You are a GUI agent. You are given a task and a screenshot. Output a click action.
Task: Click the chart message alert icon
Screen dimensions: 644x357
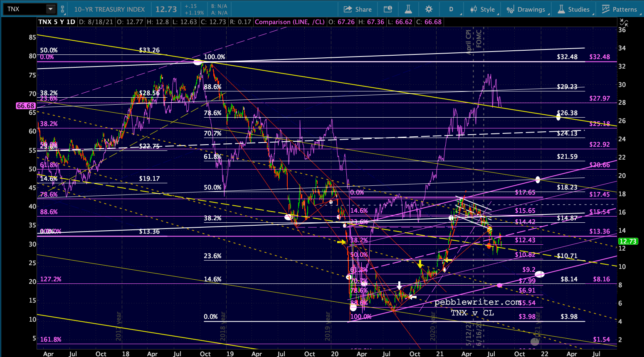[x=388, y=9]
